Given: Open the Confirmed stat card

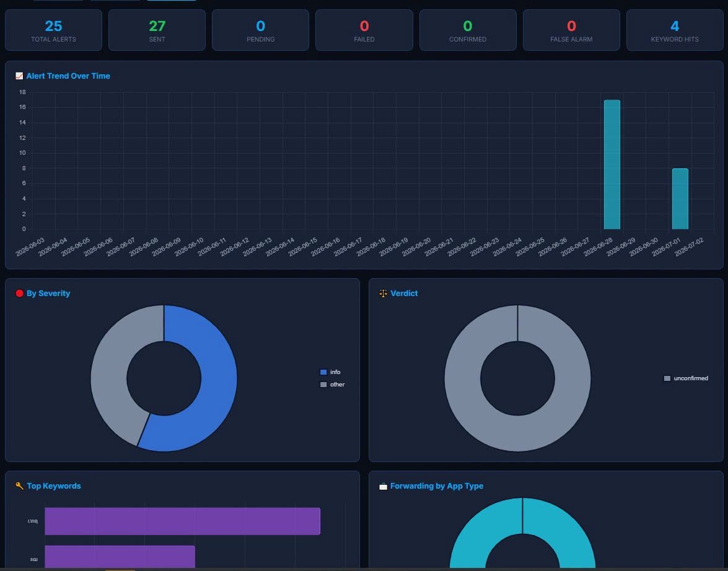Looking at the screenshot, I should tap(468, 30).
